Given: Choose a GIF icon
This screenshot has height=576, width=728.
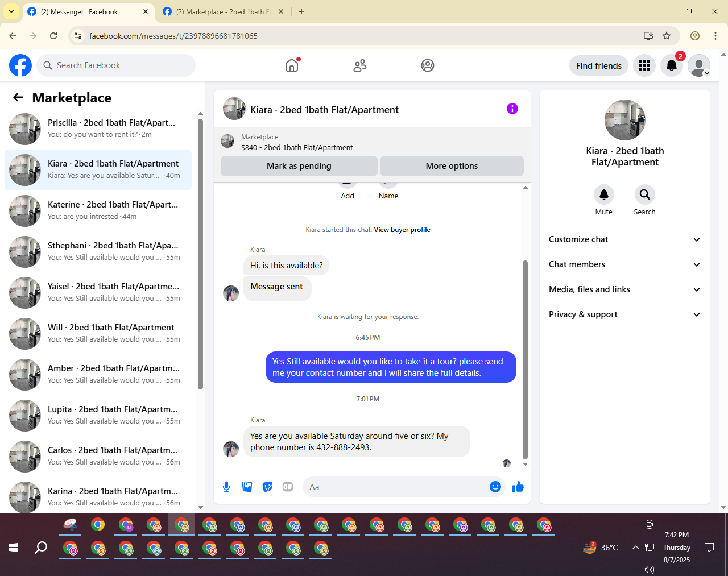Looking at the screenshot, I should click(288, 487).
